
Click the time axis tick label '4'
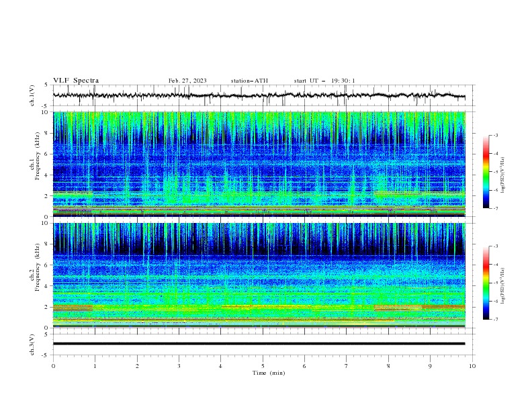point(221,366)
